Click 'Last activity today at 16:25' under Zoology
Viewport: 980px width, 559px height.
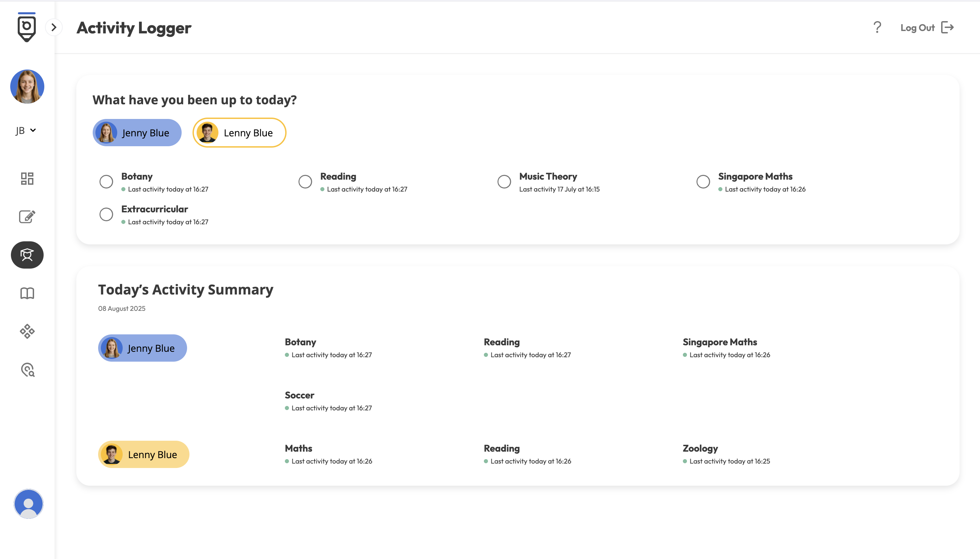click(x=730, y=461)
